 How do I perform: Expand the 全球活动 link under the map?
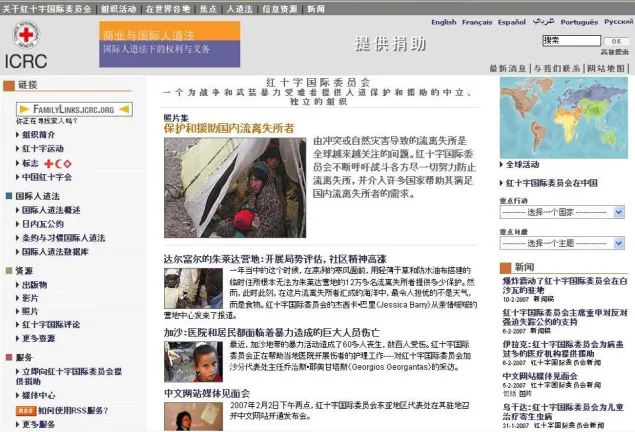(527, 164)
